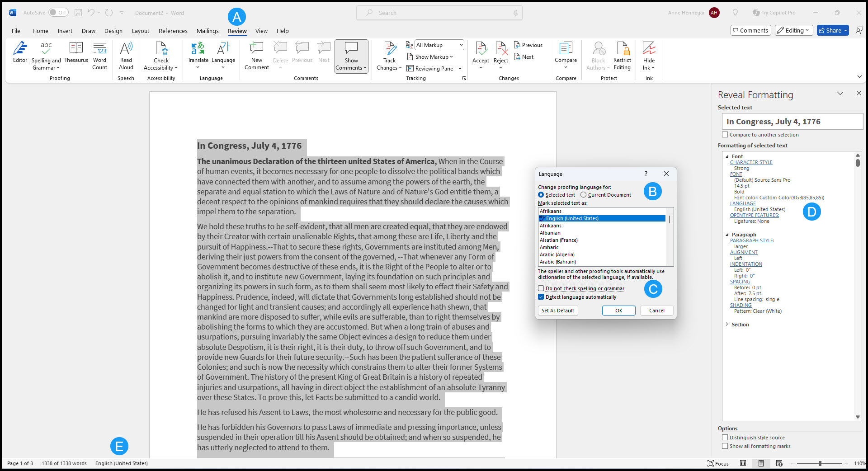Run Spelling and Grammar check
Image resolution: width=868 pixels, height=471 pixels.
pyautogui.click(x=46, y=54)
